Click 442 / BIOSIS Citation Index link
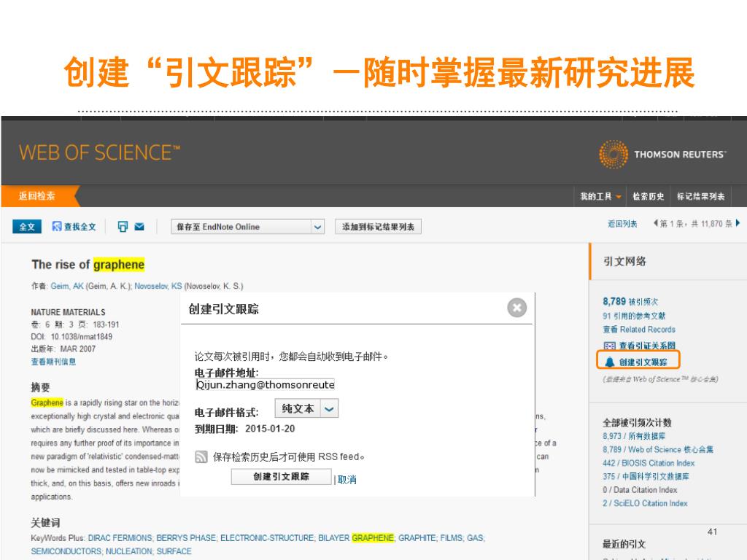The width and height of the screenshot is (747, 560). (x=649, y=463)
